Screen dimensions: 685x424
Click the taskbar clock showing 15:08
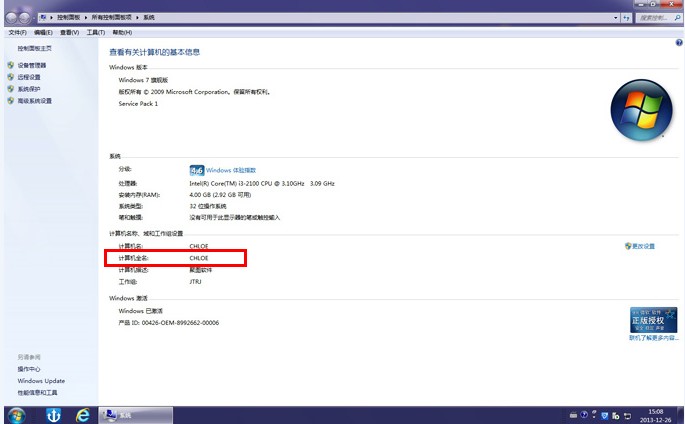coord(655,415)
